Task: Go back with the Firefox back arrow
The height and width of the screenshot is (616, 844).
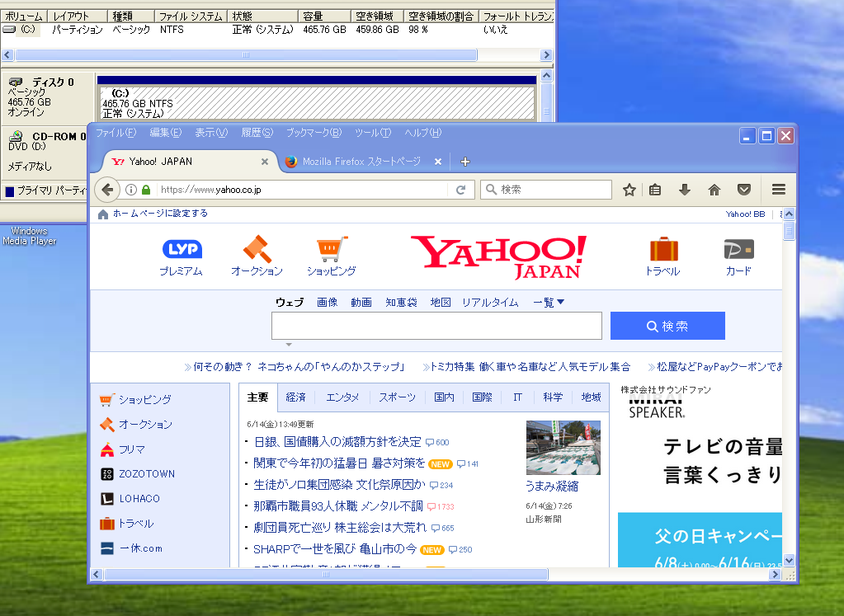Action: tap(107, 190)
